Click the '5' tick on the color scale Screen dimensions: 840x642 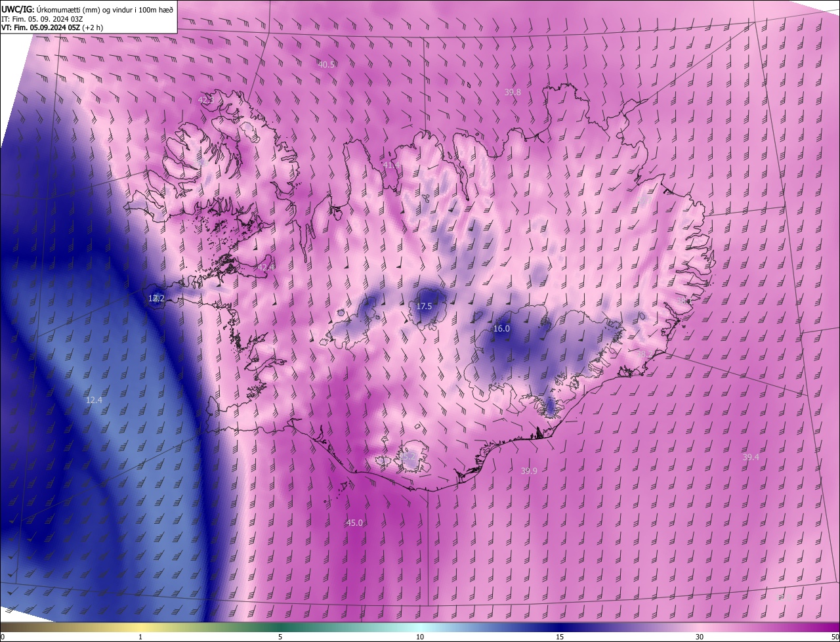click(x=280, y=637)
